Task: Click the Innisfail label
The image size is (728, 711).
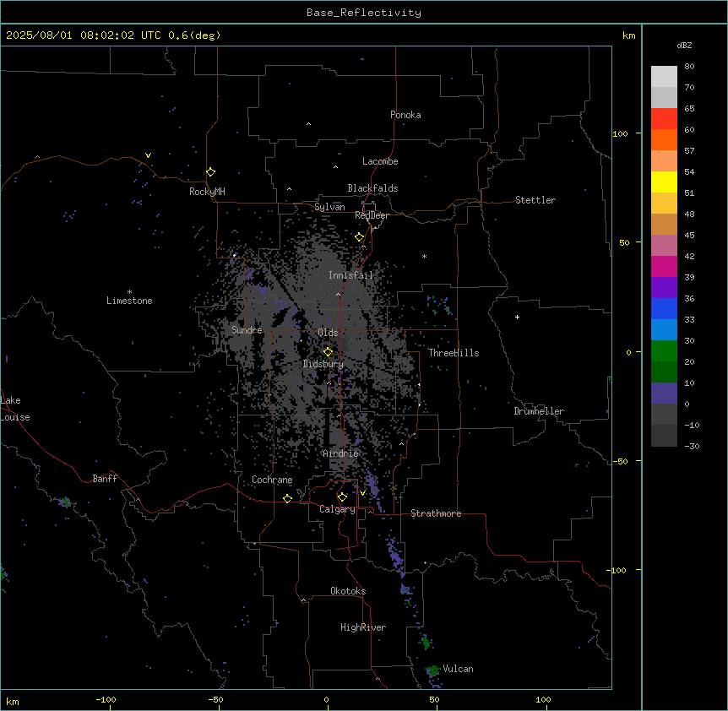Action: coord(350,275)
